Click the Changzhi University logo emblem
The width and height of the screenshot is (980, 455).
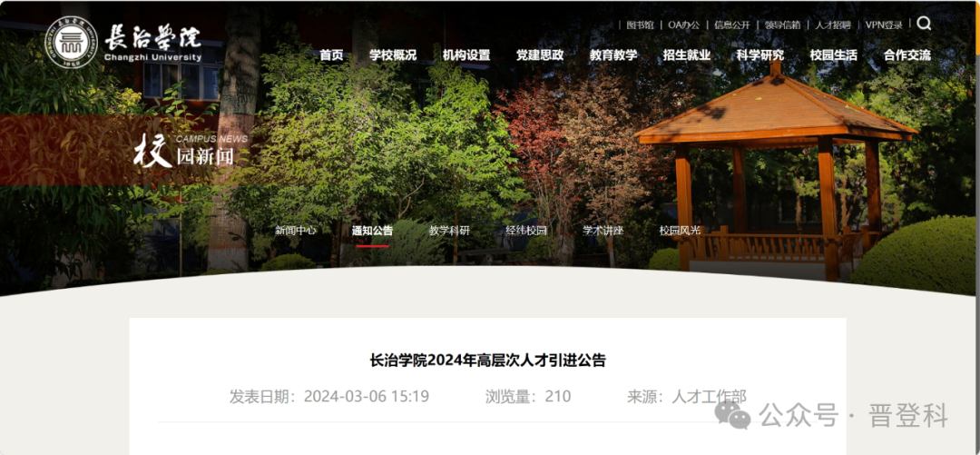click(72, 42)
